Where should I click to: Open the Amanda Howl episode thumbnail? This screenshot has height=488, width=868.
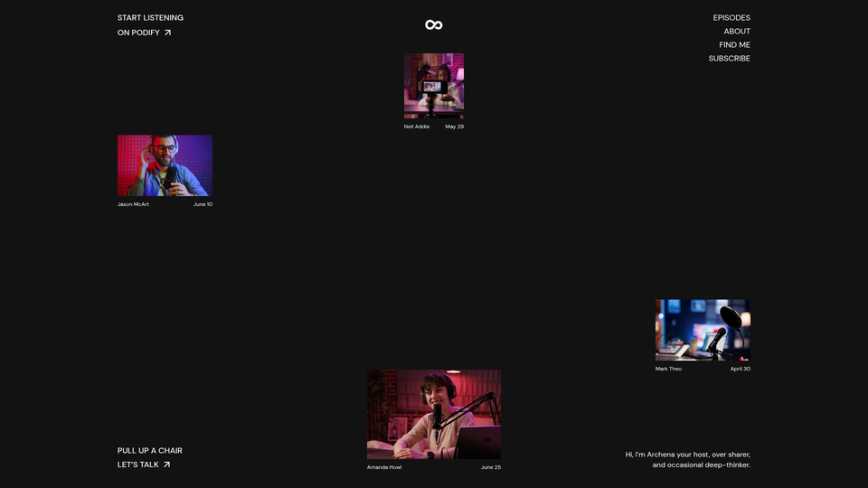(434, 415)
